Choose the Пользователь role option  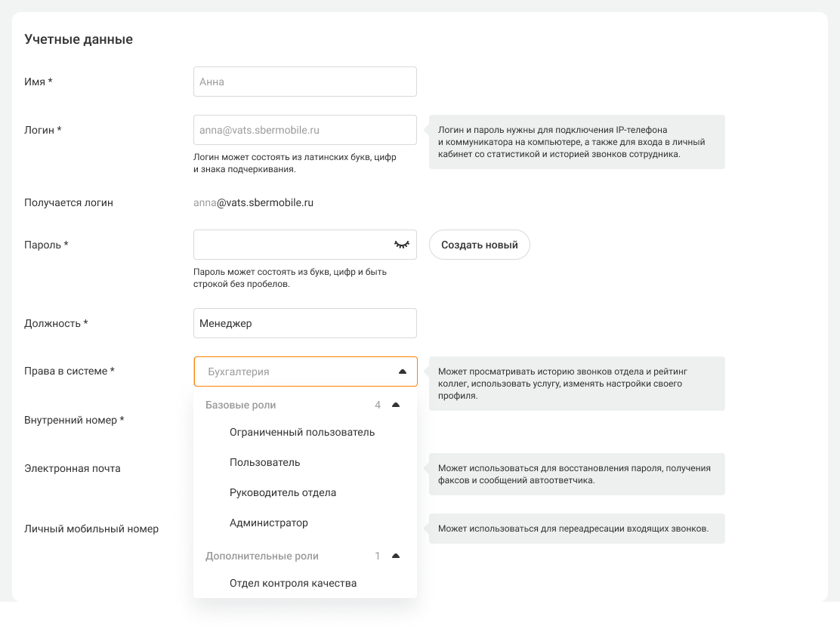265,462
